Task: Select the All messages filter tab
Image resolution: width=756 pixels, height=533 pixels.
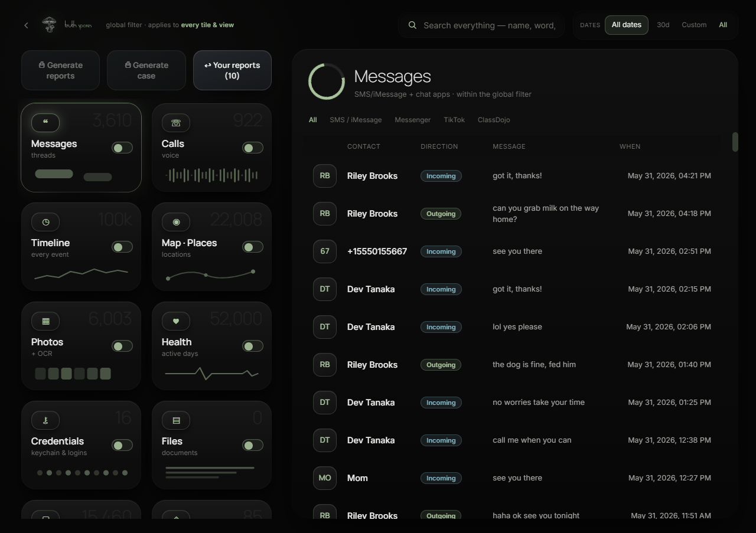Action: (x=313, y=120)
